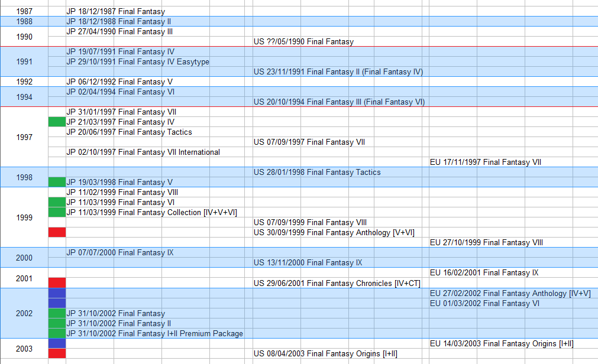Click cell EU 01/03/2002 Final Fantasy VI
Image resolution: width=598 pixels, height=364 pixels.
pos(484,303)
